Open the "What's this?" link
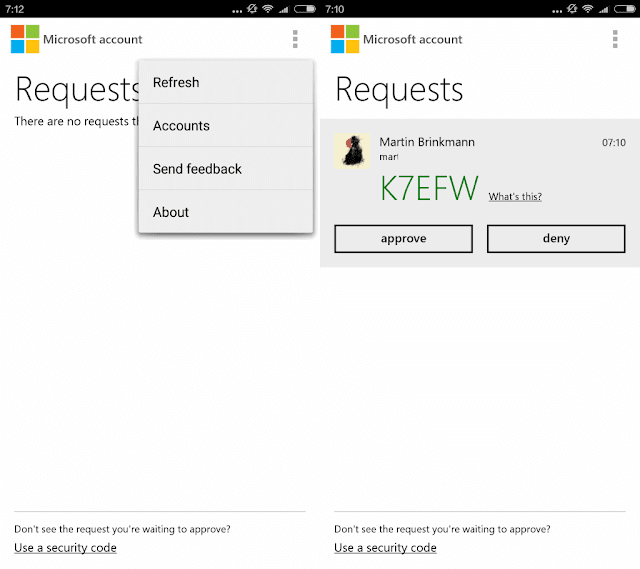This screenshot has height=569, width=640. [515, 197]
